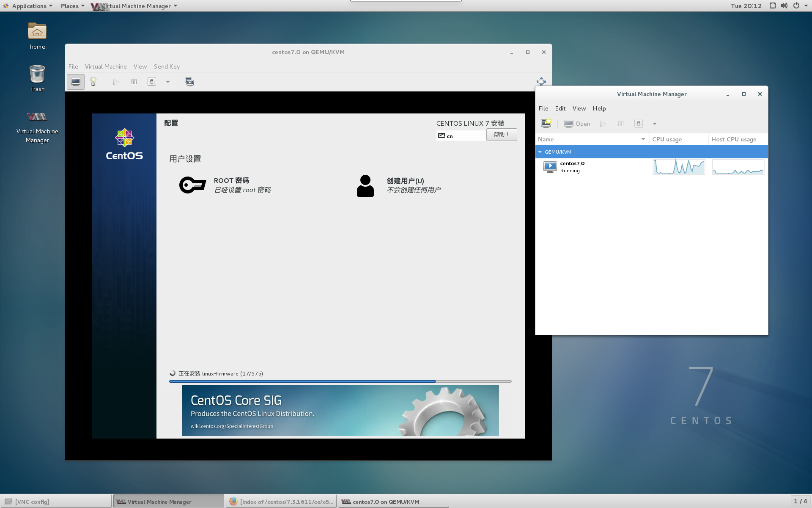Click the 帮助 help button in installer

[x=502, y=135]
